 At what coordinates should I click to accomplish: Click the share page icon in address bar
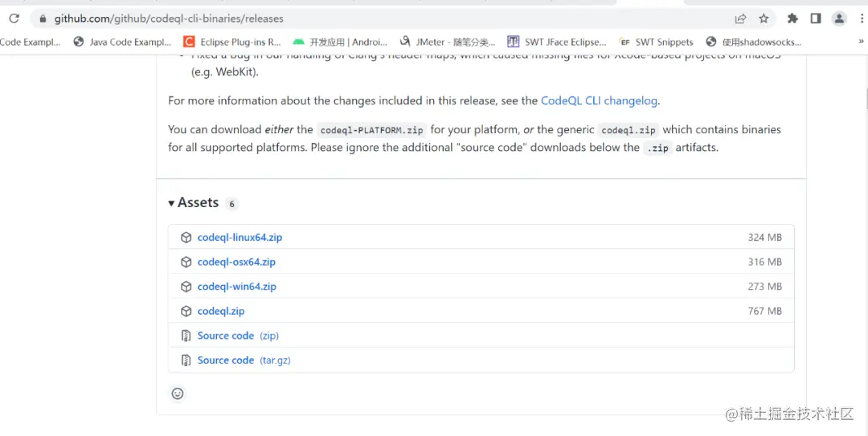[741, 18]
